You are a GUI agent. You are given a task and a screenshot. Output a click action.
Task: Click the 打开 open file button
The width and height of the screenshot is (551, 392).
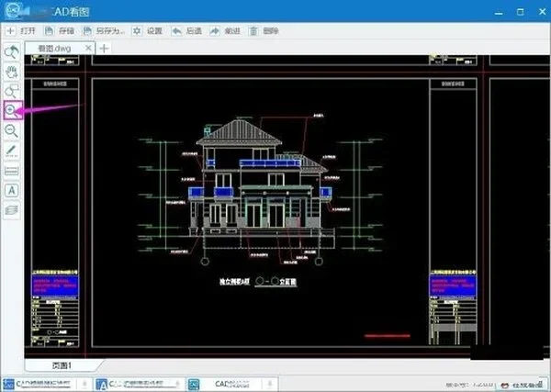(x=21, y=31)
